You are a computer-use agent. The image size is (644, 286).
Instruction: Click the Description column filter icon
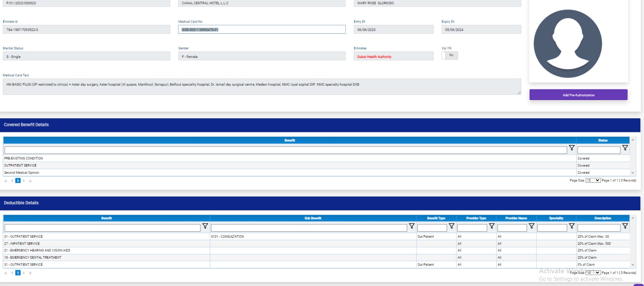tap(625, 226)
